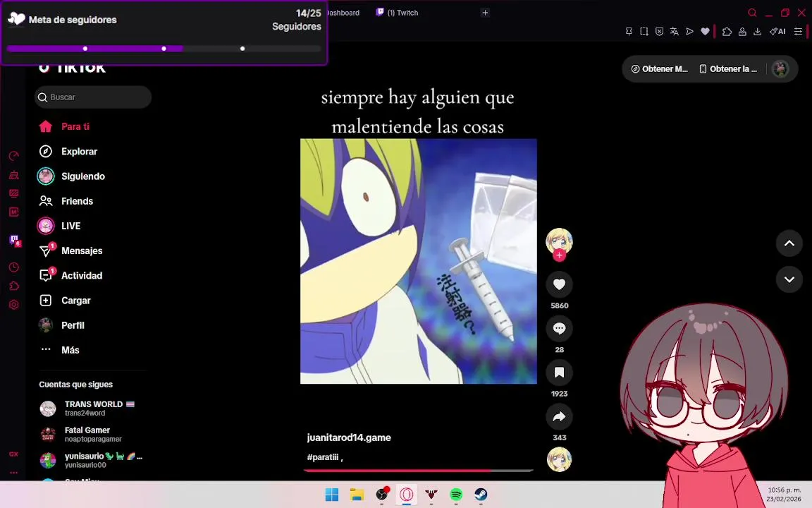Open the #paratiii hashtag
Image resolution: width=812 pixels, height=508 pixels.
click(323, 457)
